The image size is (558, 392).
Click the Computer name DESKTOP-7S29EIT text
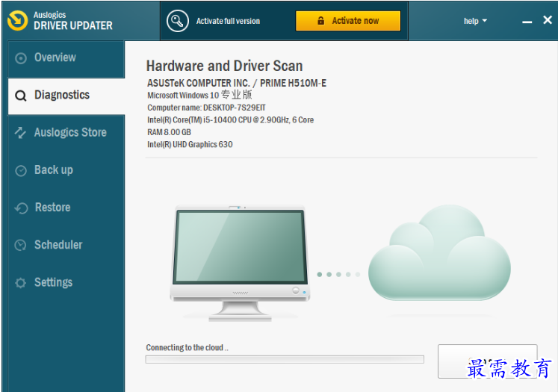206,108
